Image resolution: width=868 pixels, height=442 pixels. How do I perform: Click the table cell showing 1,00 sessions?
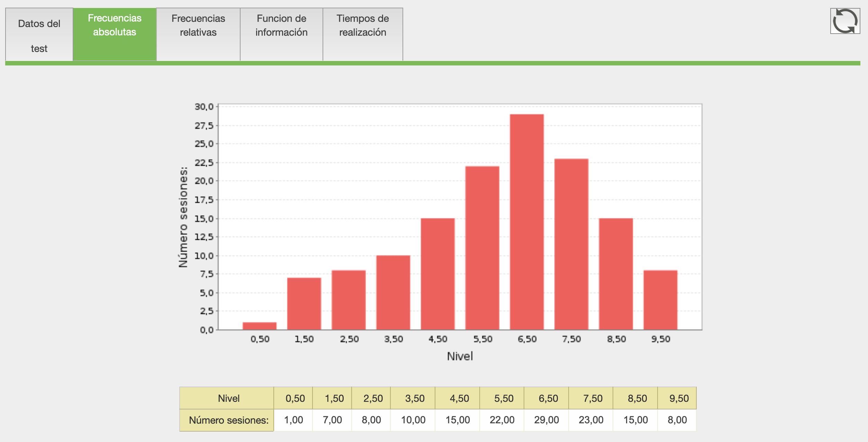(293, 420)
